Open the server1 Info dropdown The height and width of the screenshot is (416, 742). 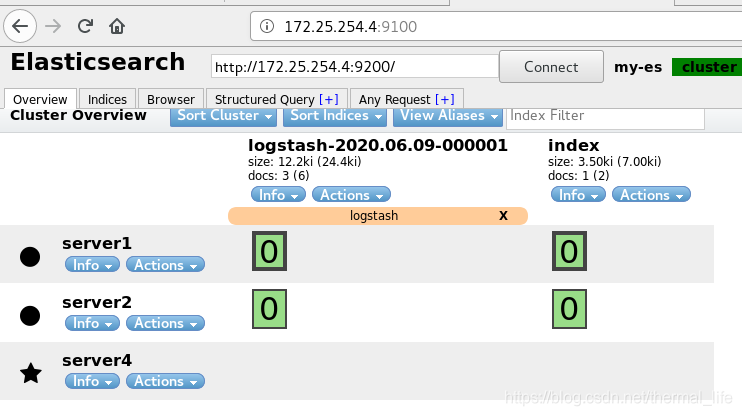coord(92,265)
